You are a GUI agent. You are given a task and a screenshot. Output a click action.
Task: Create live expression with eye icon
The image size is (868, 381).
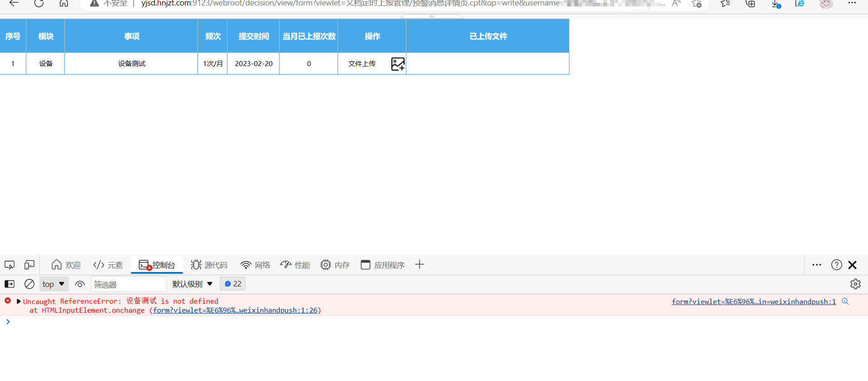pyautogui.click(x=80, y=284)
